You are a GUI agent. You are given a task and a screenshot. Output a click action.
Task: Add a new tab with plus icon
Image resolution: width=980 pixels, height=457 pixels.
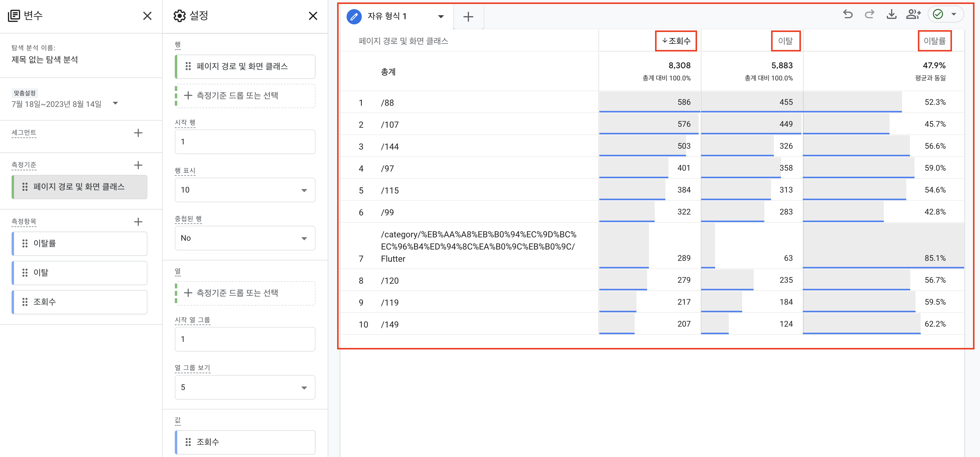[x=468, y=17]
